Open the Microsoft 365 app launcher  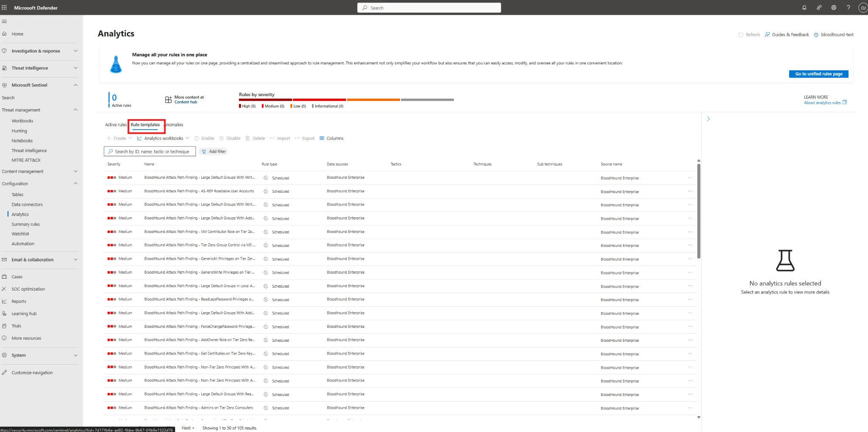(x=5, y=7)
